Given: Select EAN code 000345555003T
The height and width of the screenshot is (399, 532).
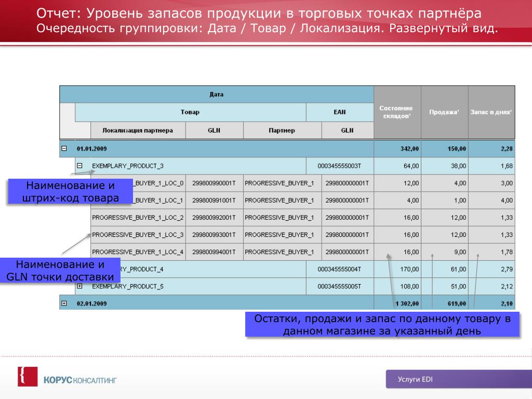Looking at the screenshot, I should 339,166.
